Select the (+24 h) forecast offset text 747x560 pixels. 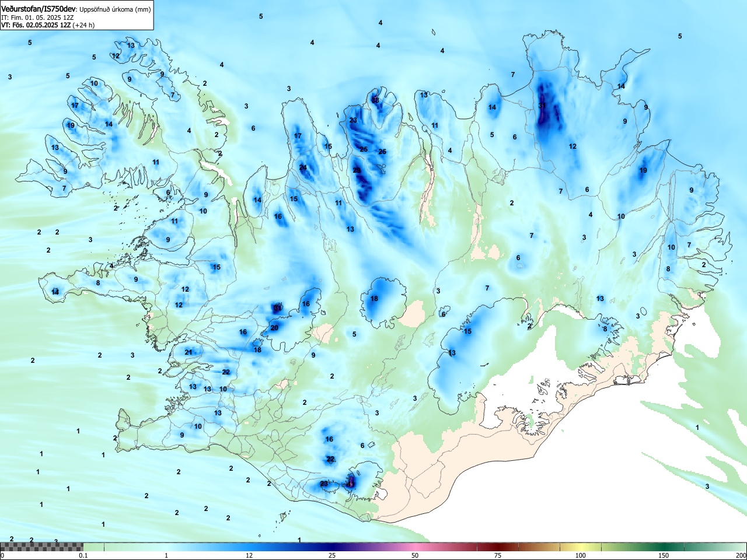[83, 25]
